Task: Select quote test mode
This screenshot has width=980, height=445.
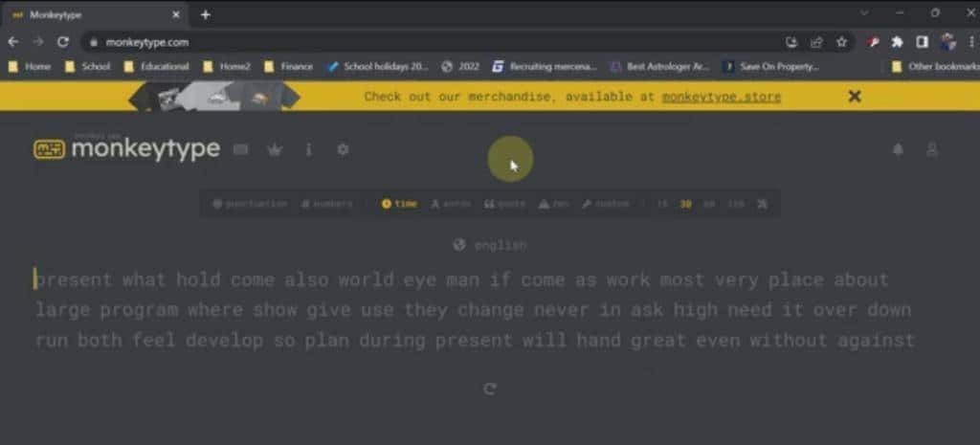Action: point(504,204)
